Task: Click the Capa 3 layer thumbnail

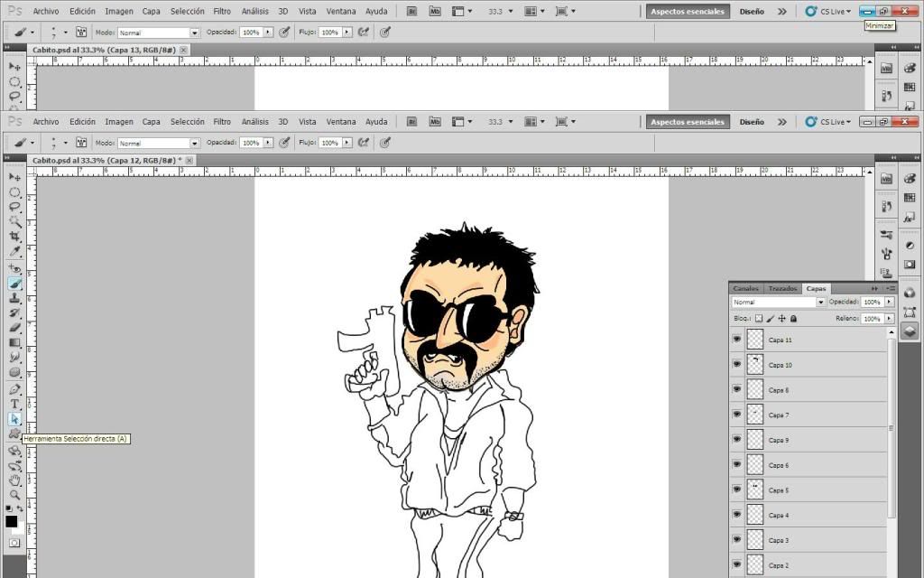Action: 755,540
